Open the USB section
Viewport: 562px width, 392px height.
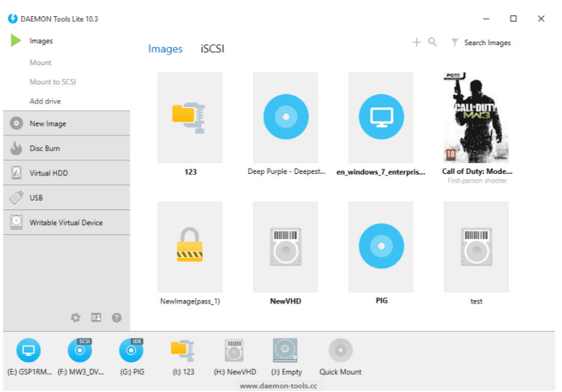(x=66, y=197)
